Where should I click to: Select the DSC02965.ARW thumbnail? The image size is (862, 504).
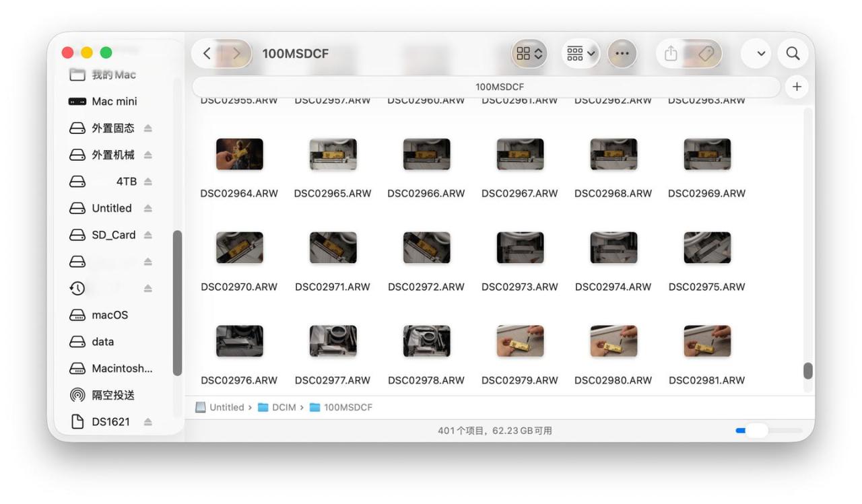pos(333,154)
